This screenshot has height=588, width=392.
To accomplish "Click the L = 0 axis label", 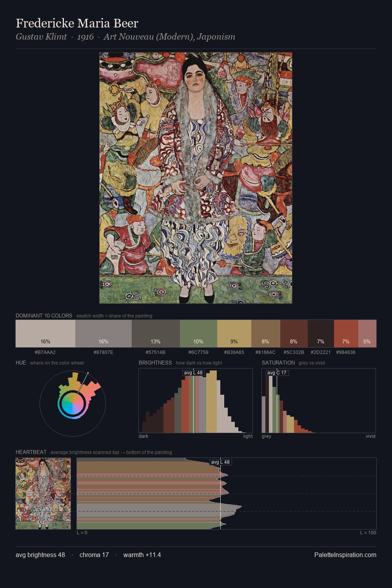I will tap(82, 533).
